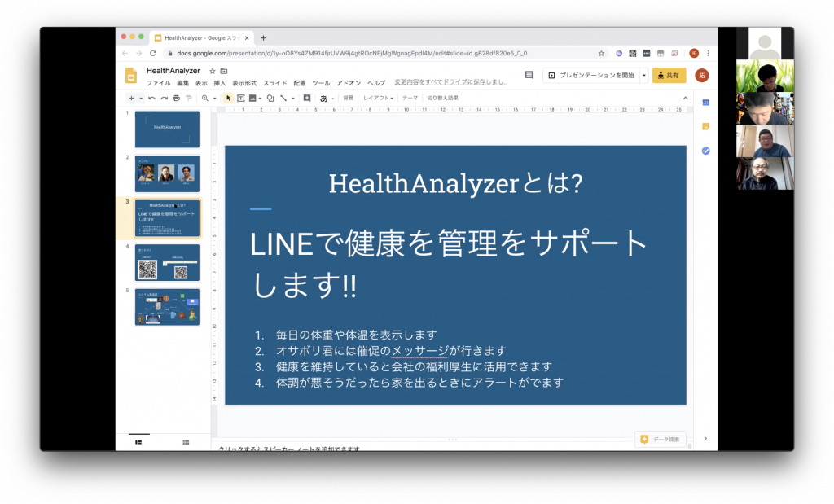
Task: Switch to grid view icon
Action: coord(186,442)
